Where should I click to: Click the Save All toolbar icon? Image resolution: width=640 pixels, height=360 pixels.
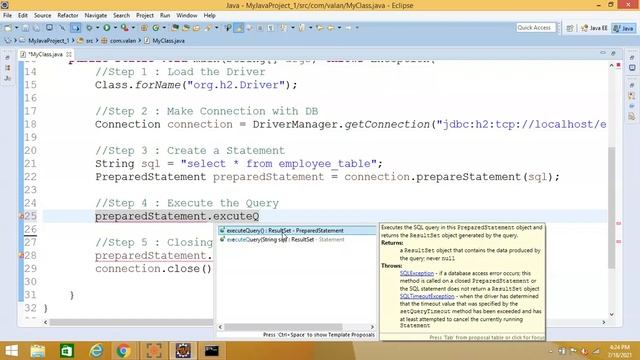(36, 28)
